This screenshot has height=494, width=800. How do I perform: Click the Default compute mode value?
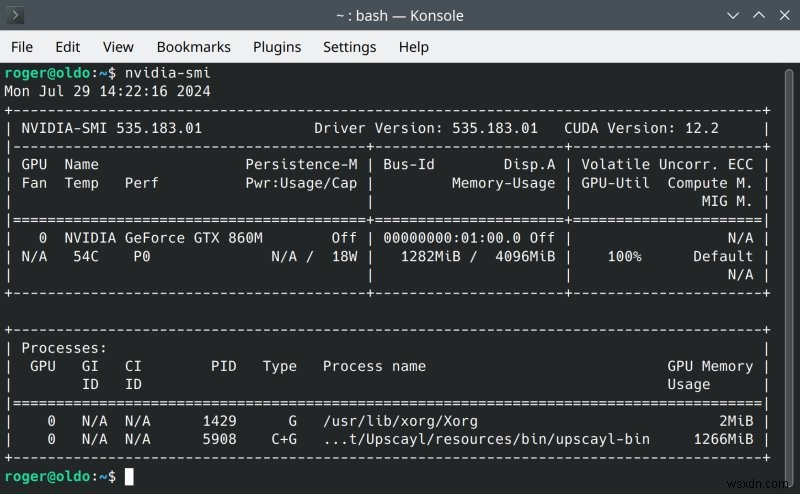click(x=722, y=256)
